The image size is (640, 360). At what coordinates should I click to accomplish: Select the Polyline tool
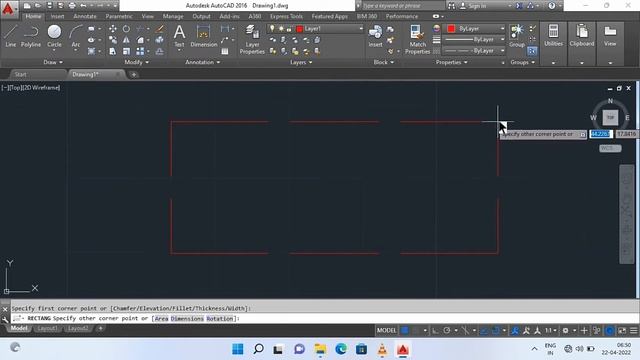click(x=31, y=36)
